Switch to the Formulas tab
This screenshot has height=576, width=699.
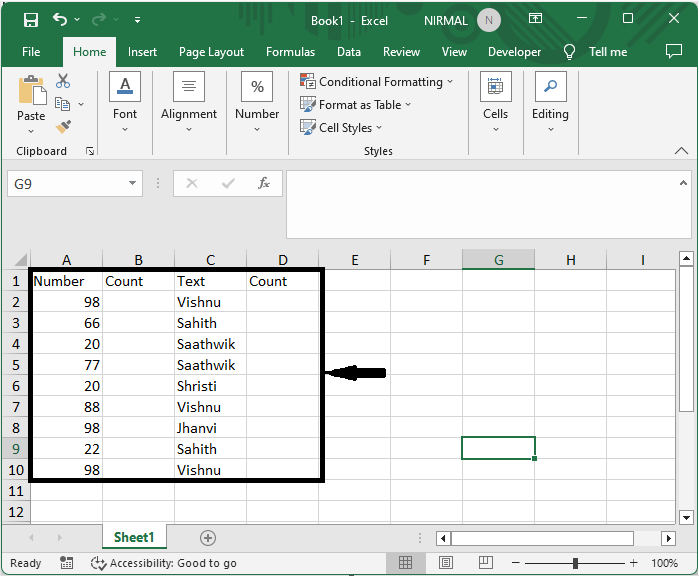[290, 52]
